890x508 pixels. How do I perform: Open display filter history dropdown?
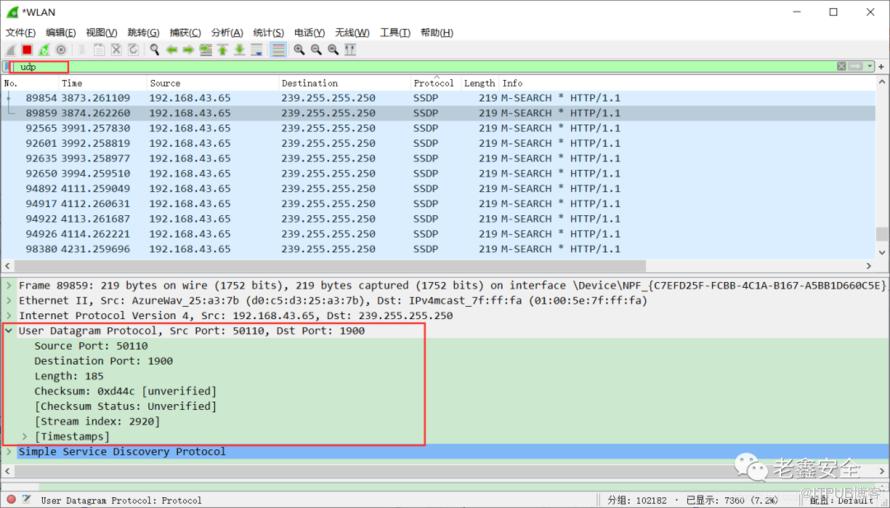coord(869,66)
